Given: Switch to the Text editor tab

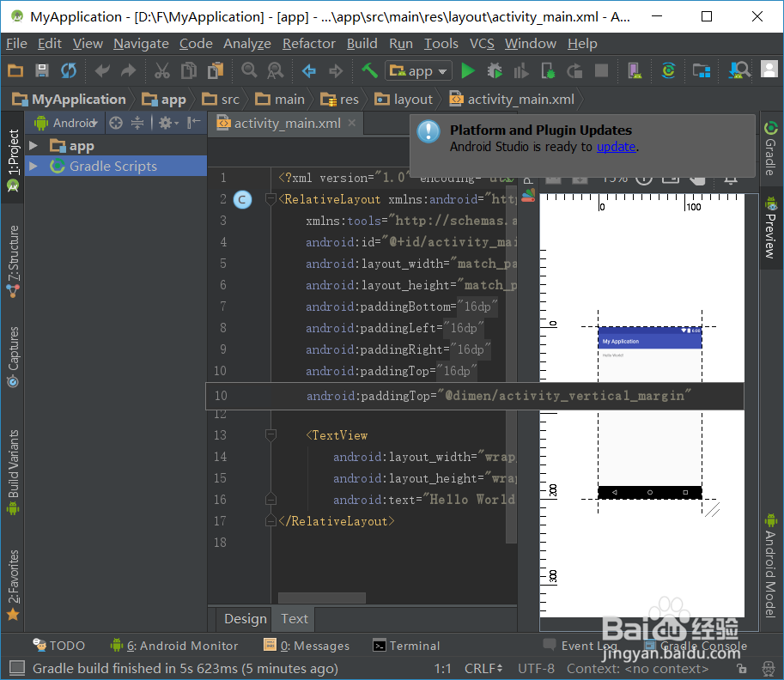Looking at the screenshot, I should pyautogui.click(x=294, y=619).
